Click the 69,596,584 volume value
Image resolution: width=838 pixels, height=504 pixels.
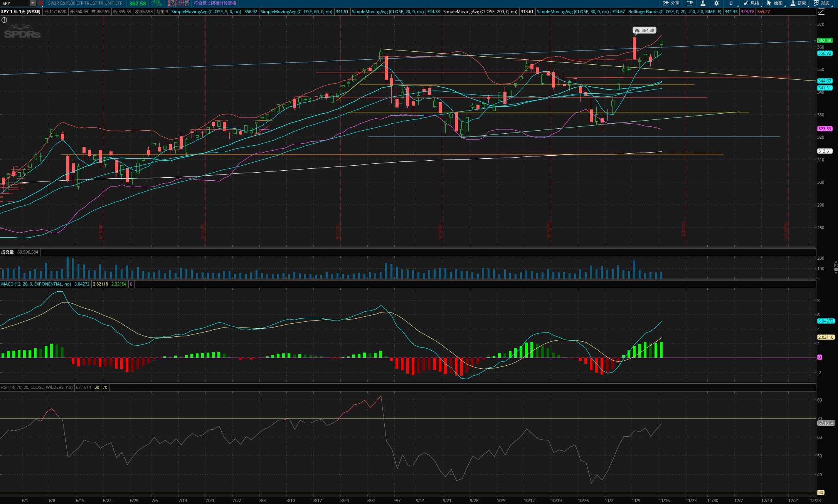pyautogui.click(x=28, y=252)
